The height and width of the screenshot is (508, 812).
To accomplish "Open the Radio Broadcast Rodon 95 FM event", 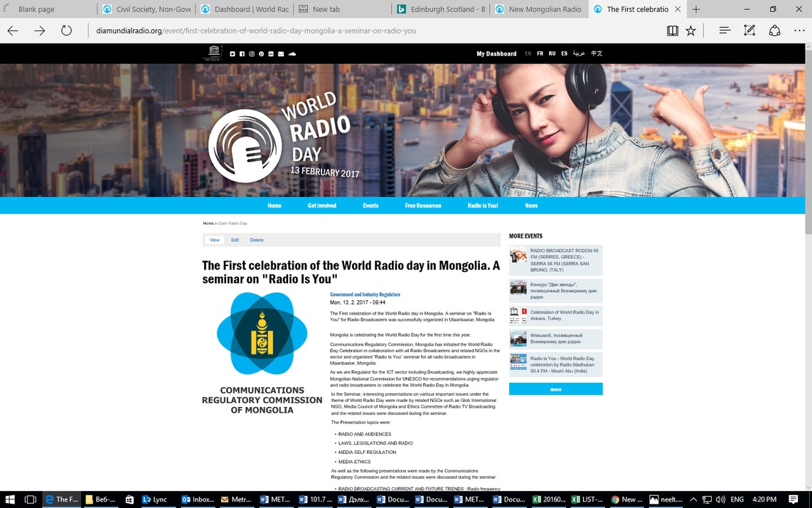I will pyautogui.click(x=555, y=260).
